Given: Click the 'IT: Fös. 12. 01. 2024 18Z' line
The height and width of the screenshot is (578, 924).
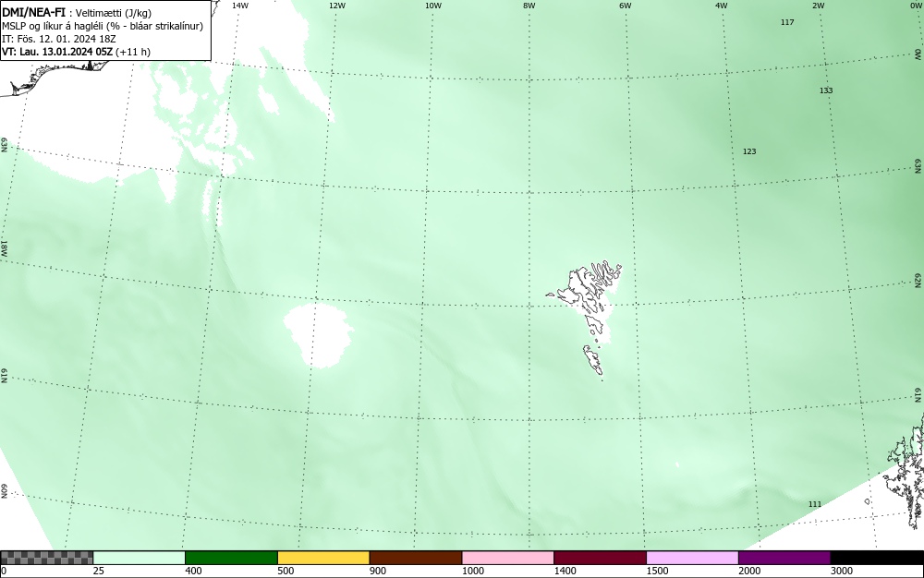Looking at the screenshot, I should point(59,39).
